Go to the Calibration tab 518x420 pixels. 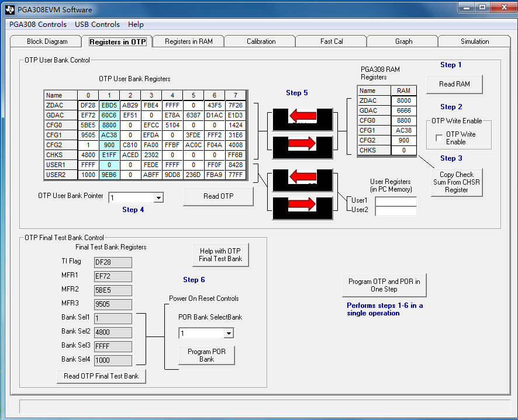tap(261, 41)
